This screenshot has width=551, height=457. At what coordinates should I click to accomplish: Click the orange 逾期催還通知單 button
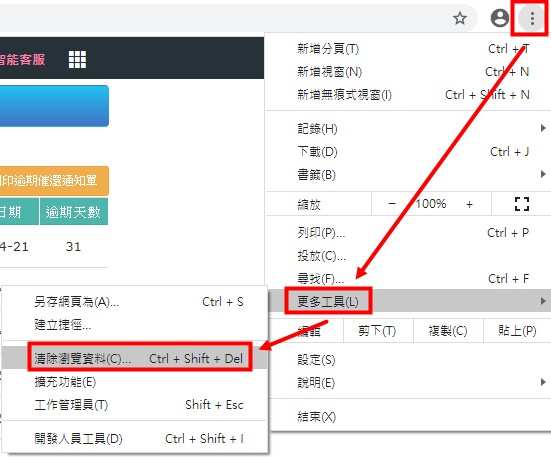[54, 181]
